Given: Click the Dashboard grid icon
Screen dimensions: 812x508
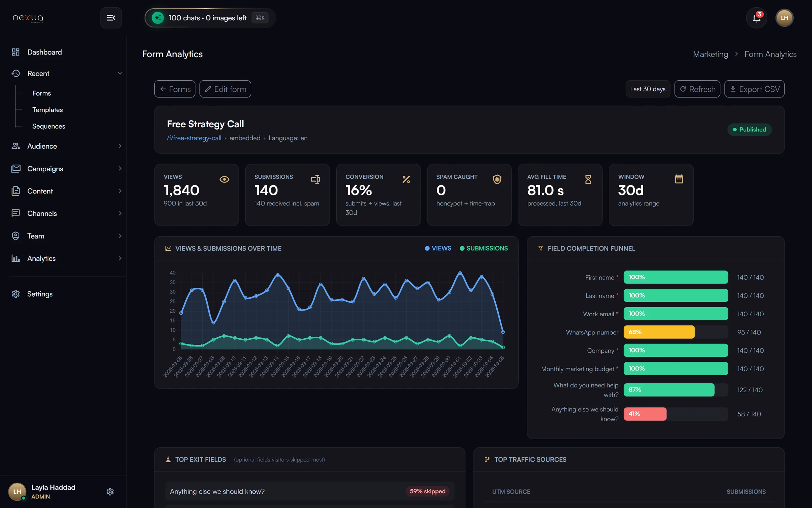Looking at the screenshot, I should pos(16,52).
